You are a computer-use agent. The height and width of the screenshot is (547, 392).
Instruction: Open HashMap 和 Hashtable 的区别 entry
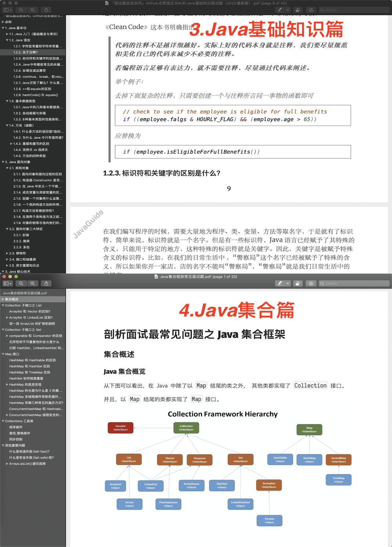pos(33,360)
